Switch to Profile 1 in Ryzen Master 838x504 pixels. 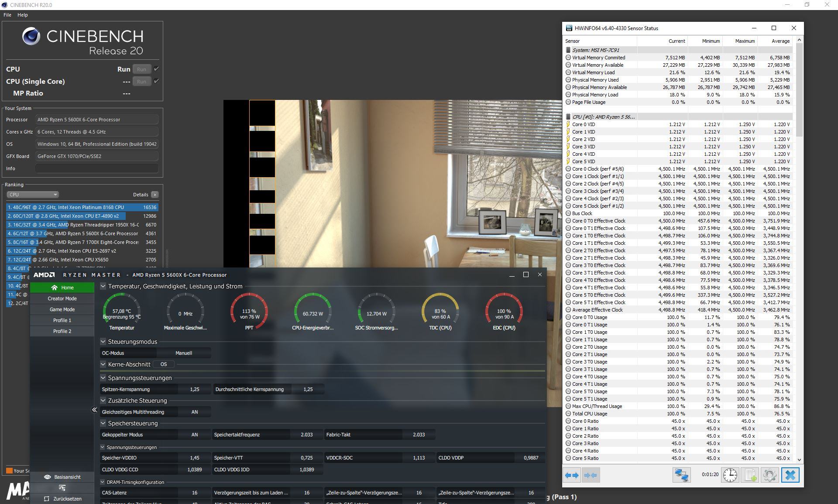62,320
